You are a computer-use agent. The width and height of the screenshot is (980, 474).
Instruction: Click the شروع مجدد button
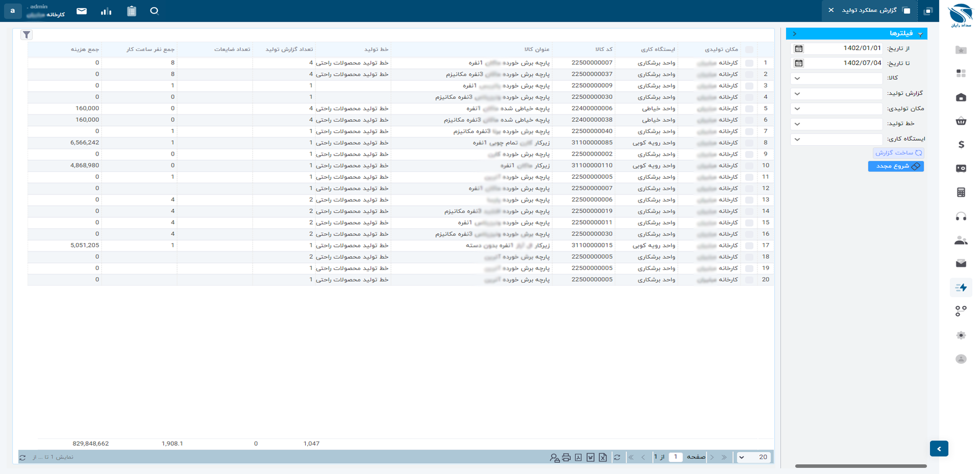click(896, 166)
